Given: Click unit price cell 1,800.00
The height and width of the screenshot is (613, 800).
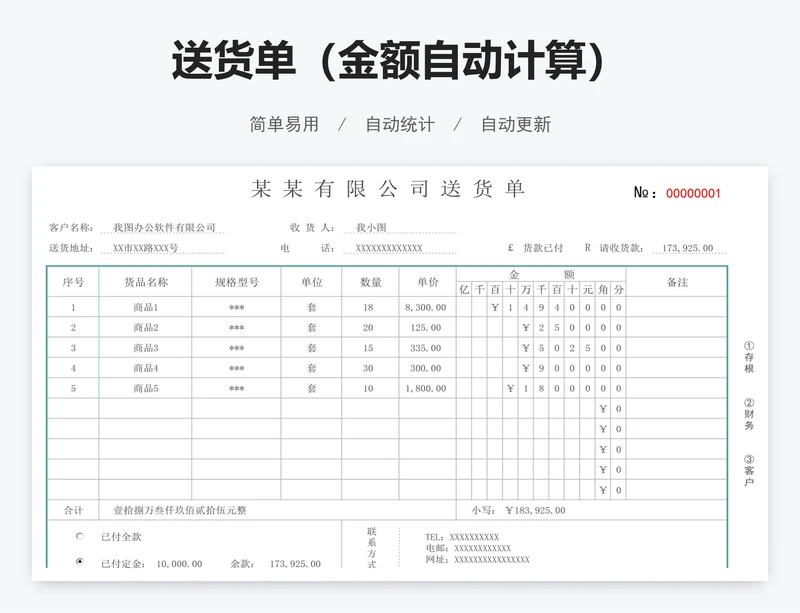Looking at the screenshot, I should 426,388.
